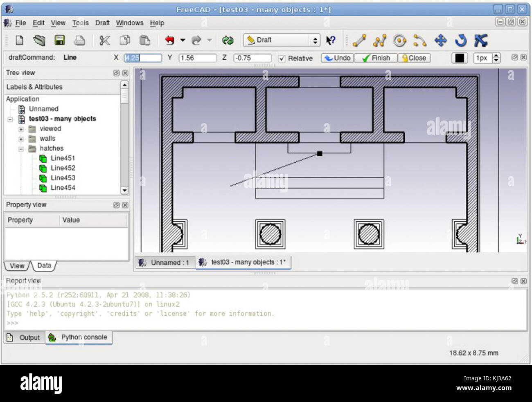Open the Tools menu
The height and width of the screenshot is (402, 532).
click(x=80, y=23)
